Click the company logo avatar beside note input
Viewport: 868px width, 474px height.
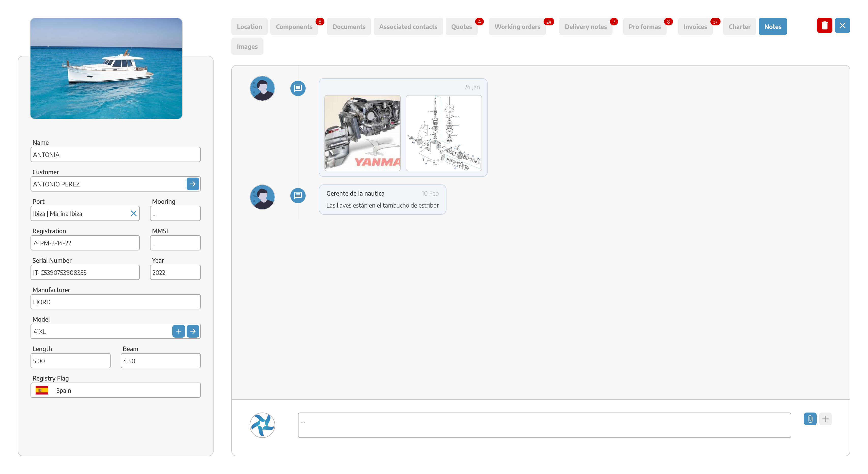point(262,425)
